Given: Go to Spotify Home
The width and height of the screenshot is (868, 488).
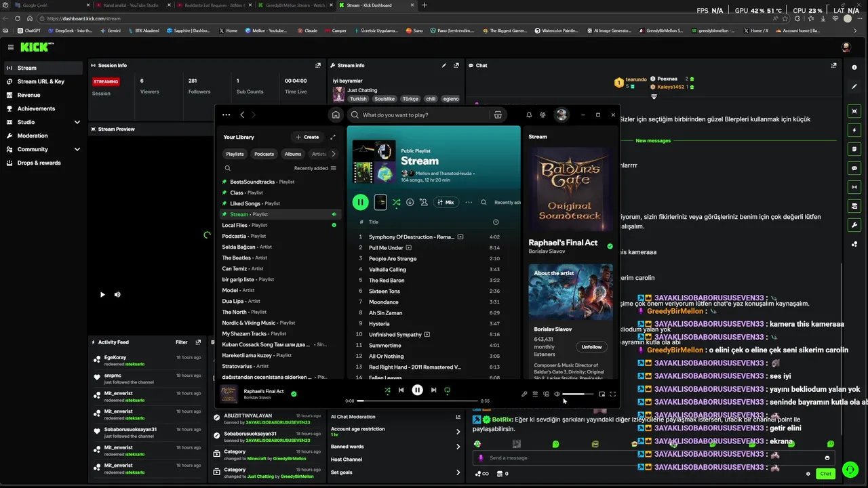Looking at the screenshot, I should [x=336, y=115].
